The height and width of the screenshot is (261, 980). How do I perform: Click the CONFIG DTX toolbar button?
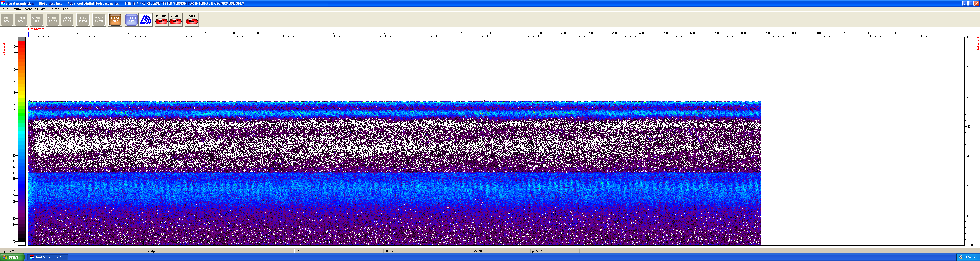21,19
